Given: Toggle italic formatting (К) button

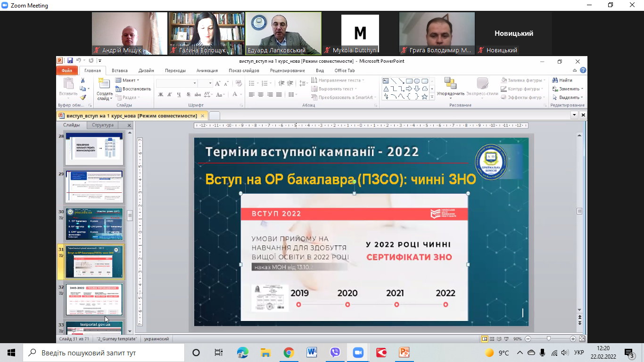Looking at the screenshot, I should tap(169, 95).
